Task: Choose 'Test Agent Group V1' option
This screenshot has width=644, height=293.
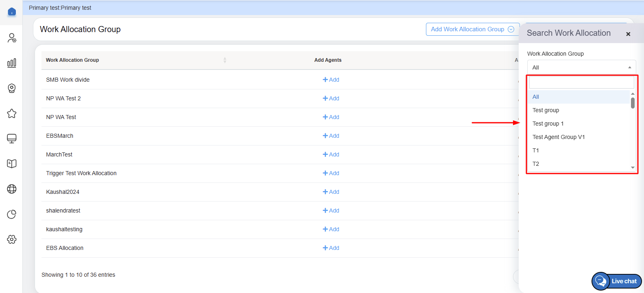Action: pos(559,137)
